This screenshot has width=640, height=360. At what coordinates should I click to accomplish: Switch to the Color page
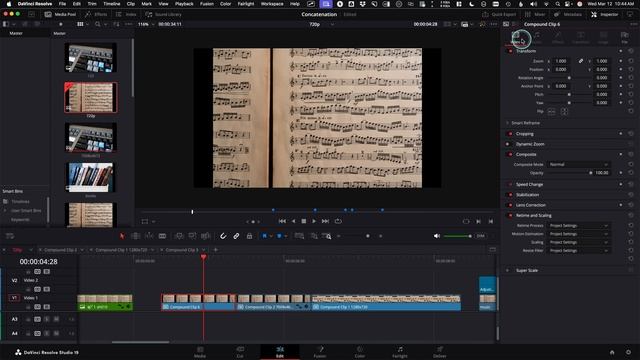[x=360, y=352]
